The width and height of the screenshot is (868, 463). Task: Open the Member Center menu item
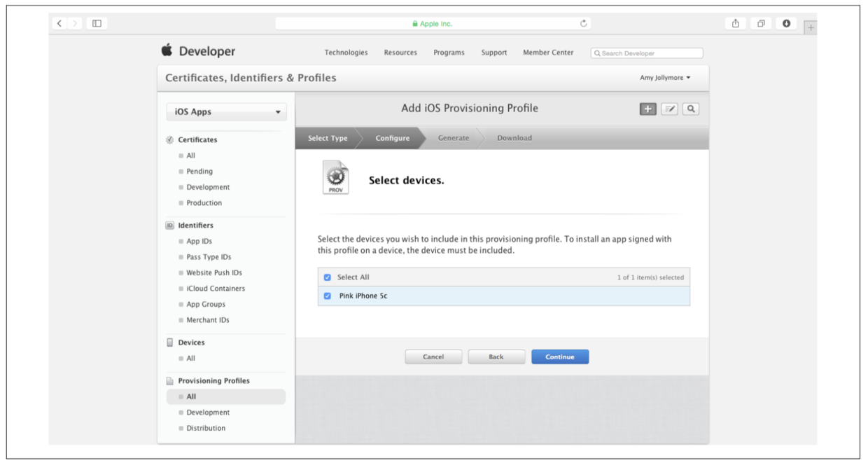click(547, 53)
